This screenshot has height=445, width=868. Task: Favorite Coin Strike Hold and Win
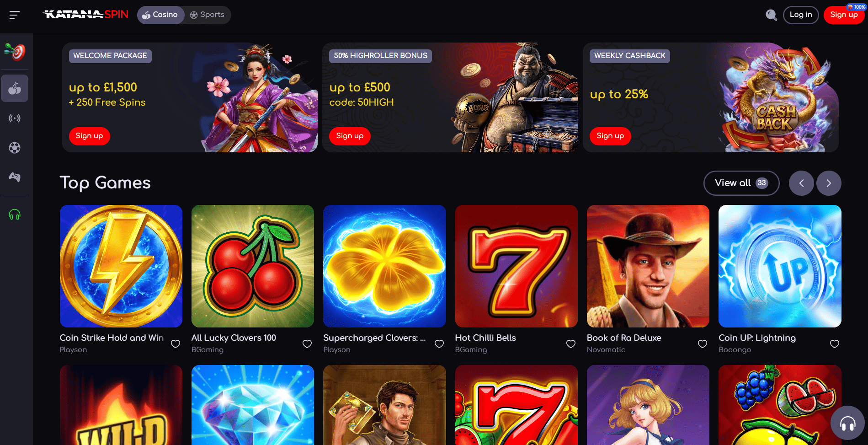pos(176,344)
